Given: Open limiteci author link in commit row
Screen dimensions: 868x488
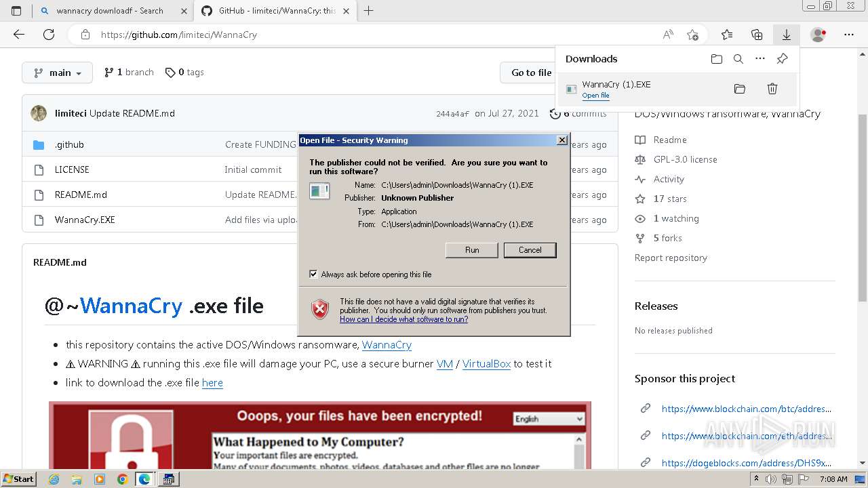Looking at the screenshot, I should (71, 113).
